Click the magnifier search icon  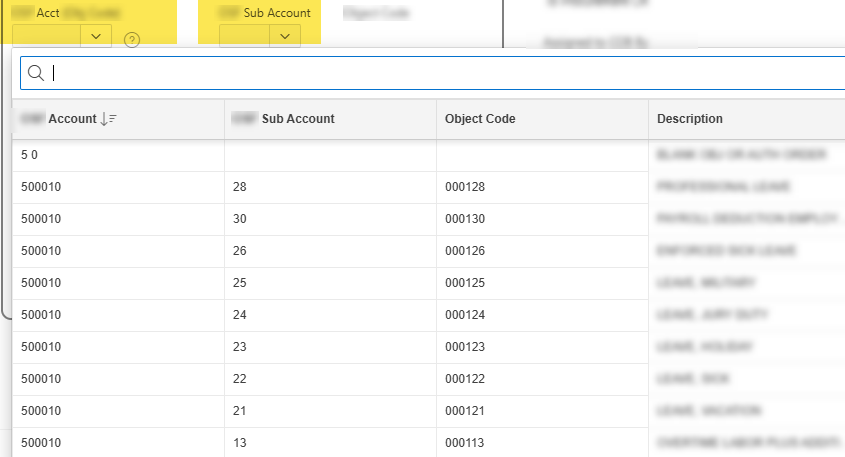pyautogui.click(x=35, y=73)
